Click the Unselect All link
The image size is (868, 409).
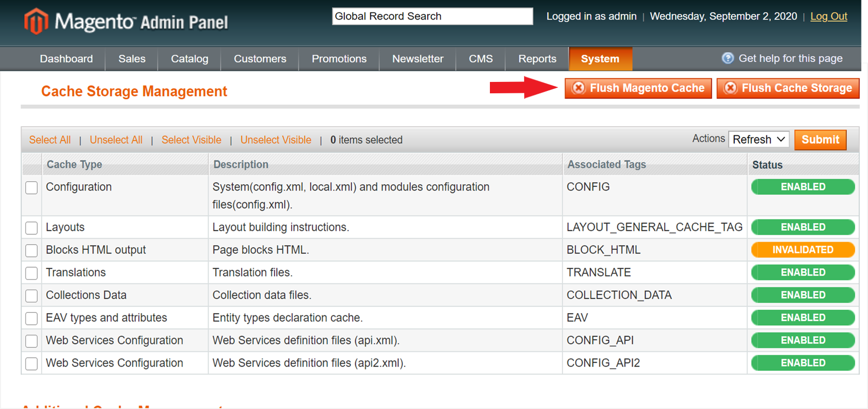coord(116,140)
